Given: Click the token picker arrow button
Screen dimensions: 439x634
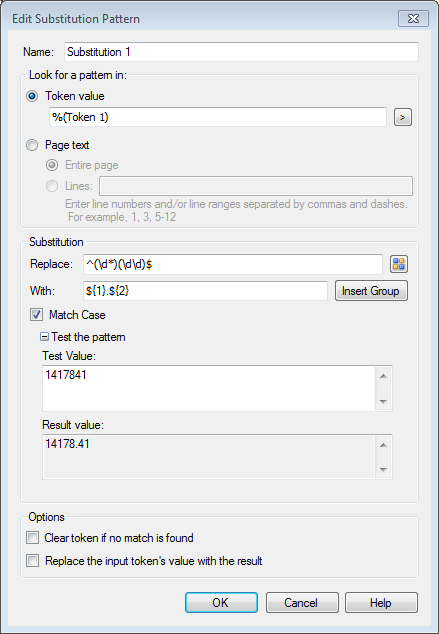Looking at the screenshot, I should pos(403,117).
